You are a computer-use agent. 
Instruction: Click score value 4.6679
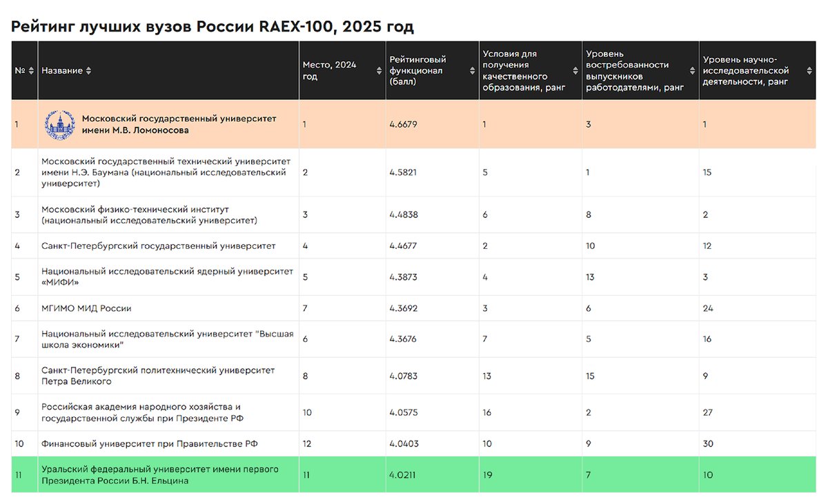(404, 124)
